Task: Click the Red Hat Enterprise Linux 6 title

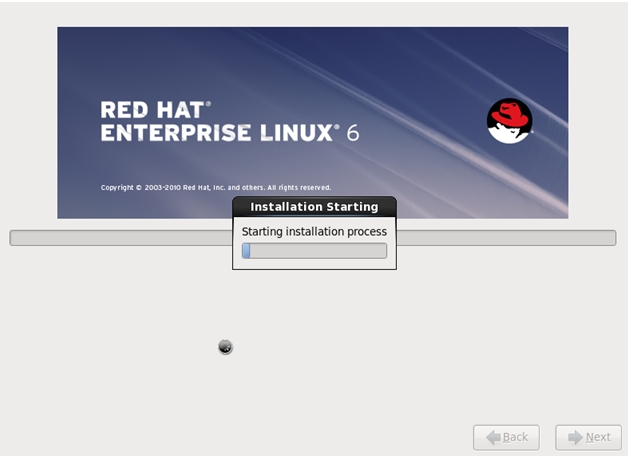Action: tap(229, 121)
